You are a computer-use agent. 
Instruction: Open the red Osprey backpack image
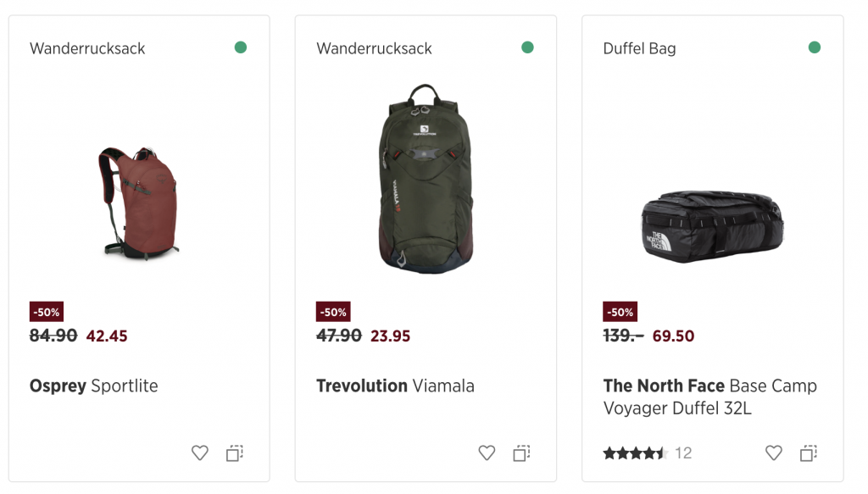139,202
